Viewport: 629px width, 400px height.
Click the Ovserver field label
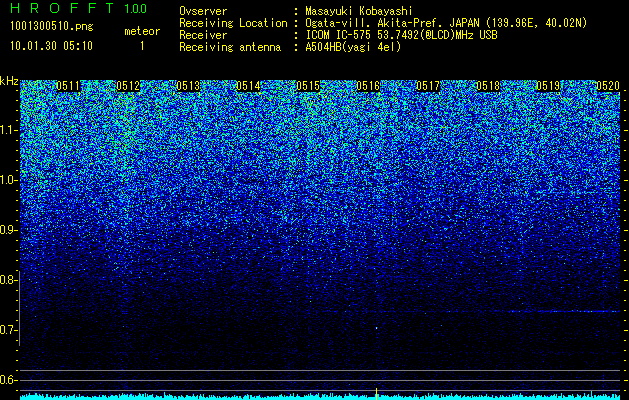pyautogui.click(x=203, y=11)
